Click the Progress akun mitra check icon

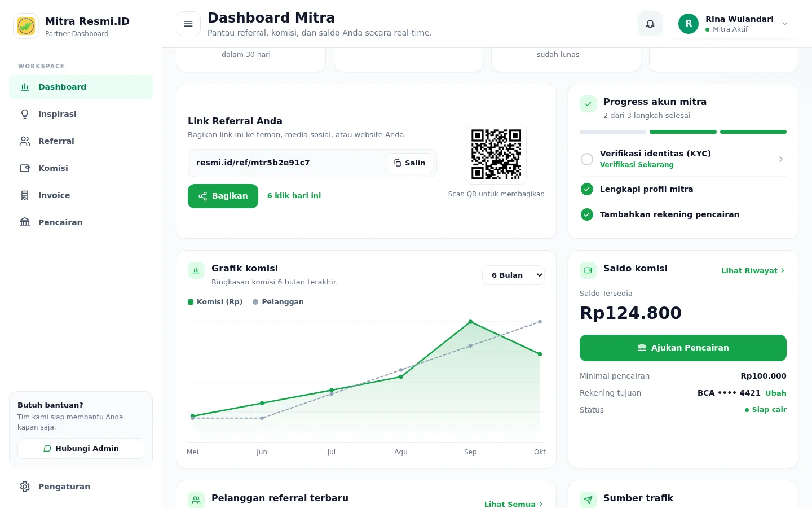point(588,104)
